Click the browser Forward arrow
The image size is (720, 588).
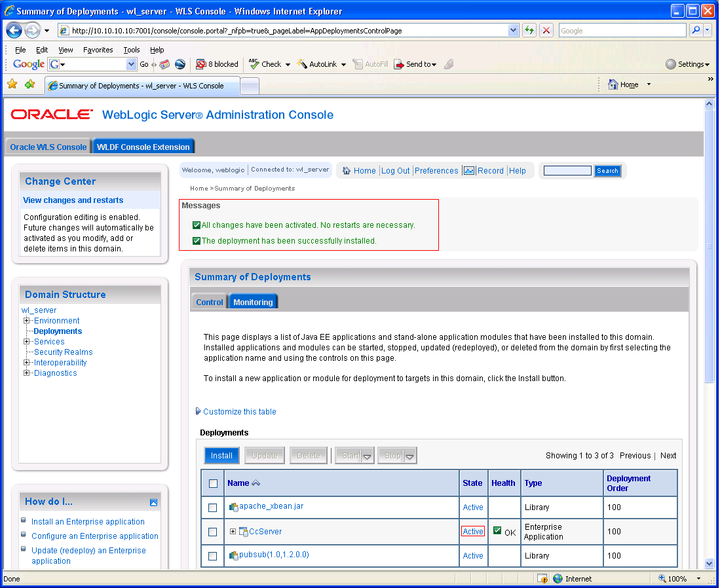click(32, 31)
